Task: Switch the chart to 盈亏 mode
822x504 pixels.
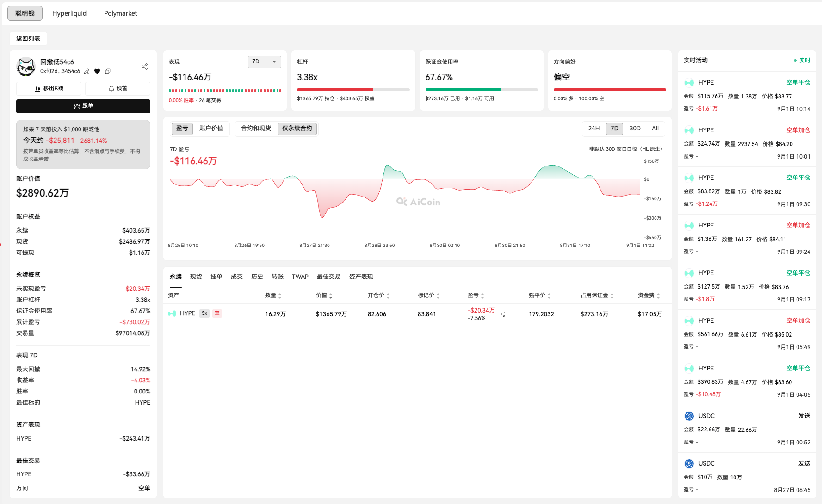Action: point(182,129)
